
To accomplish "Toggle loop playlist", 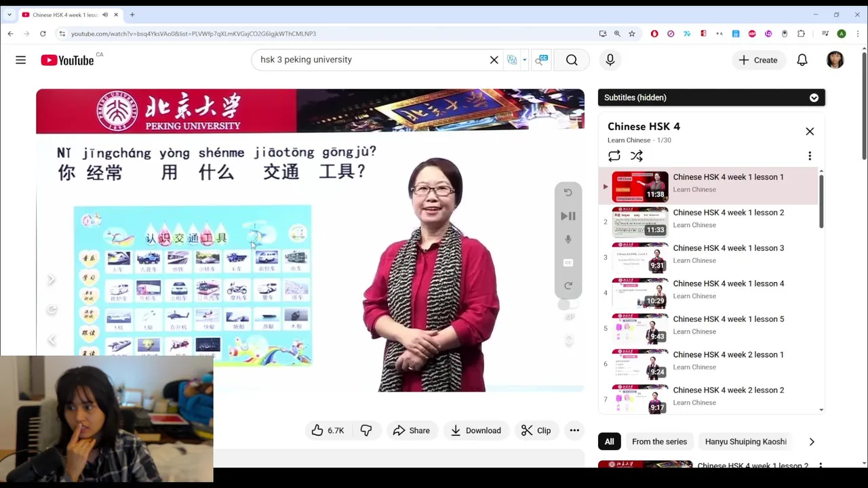I will click(614, 156).
